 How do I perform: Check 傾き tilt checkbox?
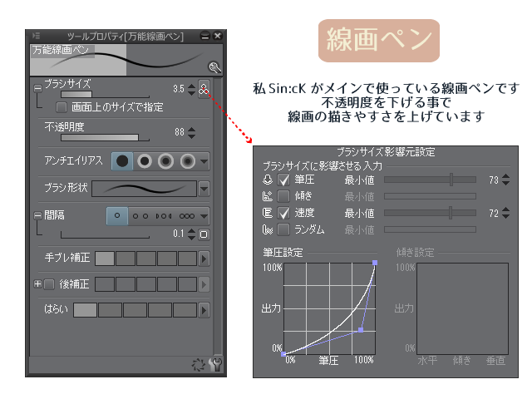pyautogui.click(x=283, y=196)
